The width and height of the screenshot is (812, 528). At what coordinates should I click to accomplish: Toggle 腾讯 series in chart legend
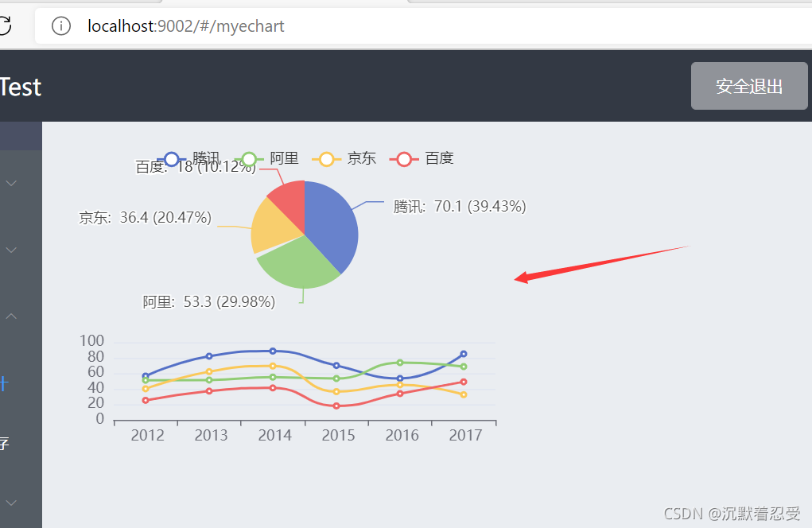pos(188,158)
